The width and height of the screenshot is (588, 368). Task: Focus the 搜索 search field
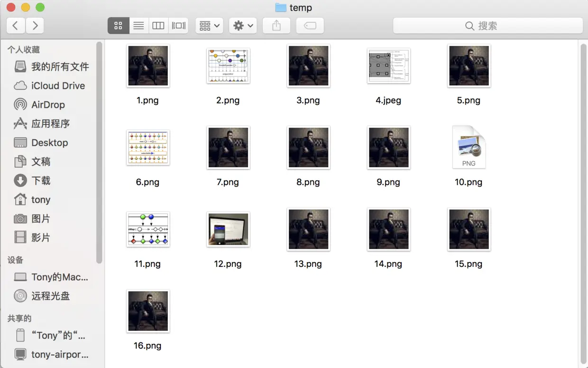[x=488, y=26]
